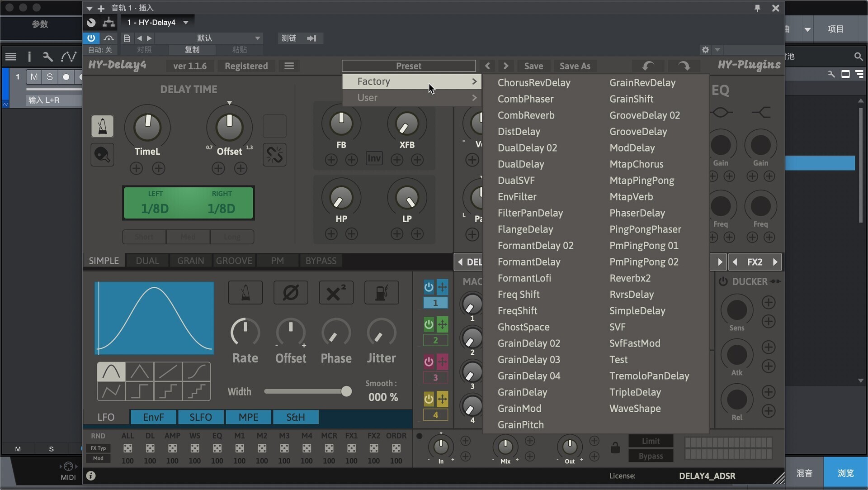Toggle modulator 1 power button

point(429,287)
